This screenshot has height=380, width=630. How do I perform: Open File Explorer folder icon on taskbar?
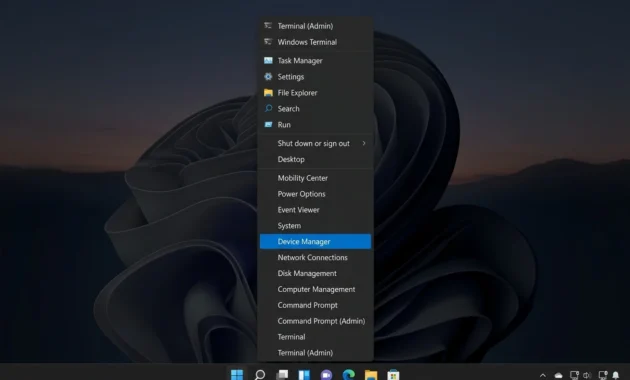pyautogui.click(x=371, y=374)
